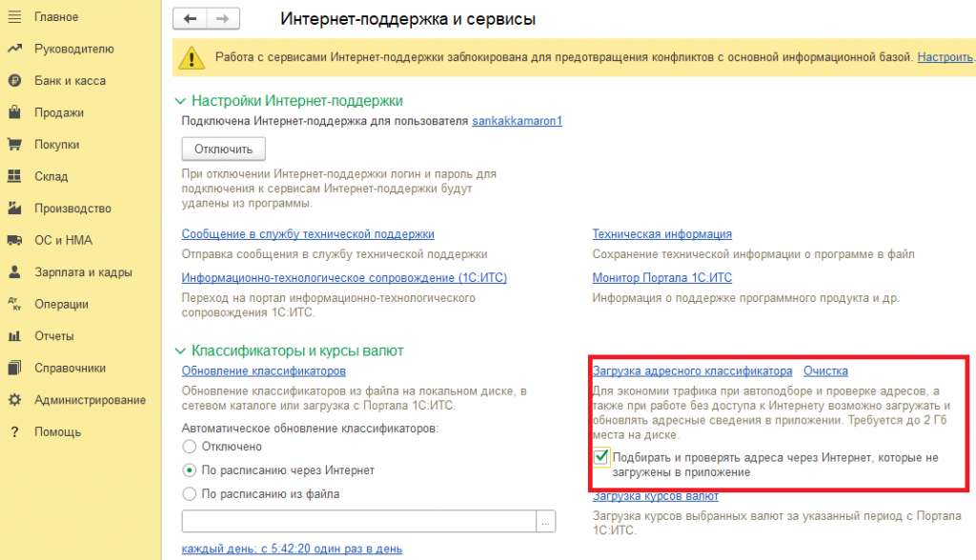Click the Настроить link in warning banner
976x560 pixels.
(x=945, y=57)
